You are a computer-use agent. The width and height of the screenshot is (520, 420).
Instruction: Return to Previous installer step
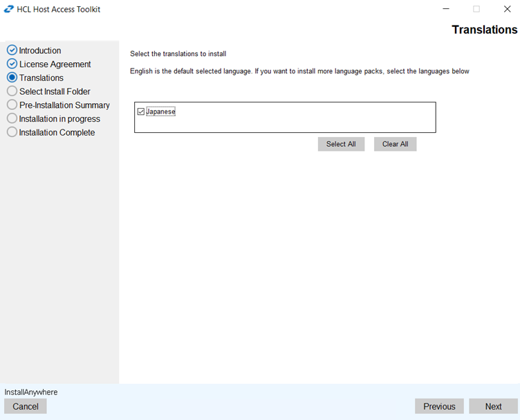tap(439, 406)
